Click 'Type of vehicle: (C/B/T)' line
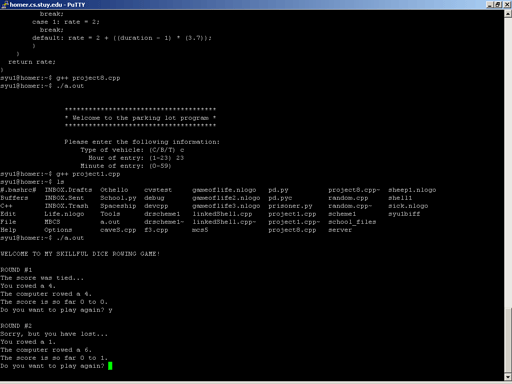 pyautogui.click(x=132, y=150)
